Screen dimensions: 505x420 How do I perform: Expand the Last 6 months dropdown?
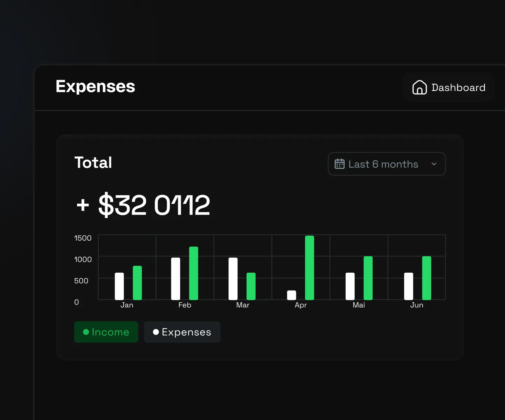click(x=387, y=164)
